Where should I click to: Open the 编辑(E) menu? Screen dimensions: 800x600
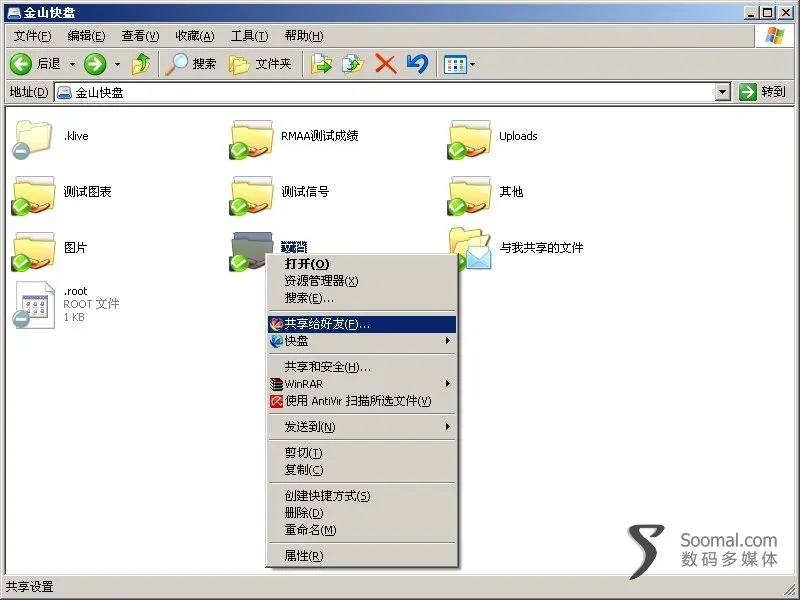(86, 36)
